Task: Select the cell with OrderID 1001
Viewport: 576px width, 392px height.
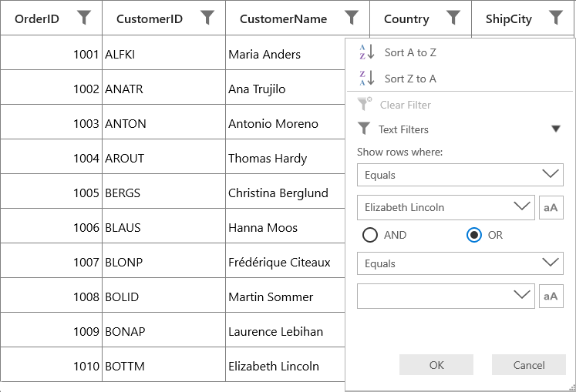Action: 51,52
